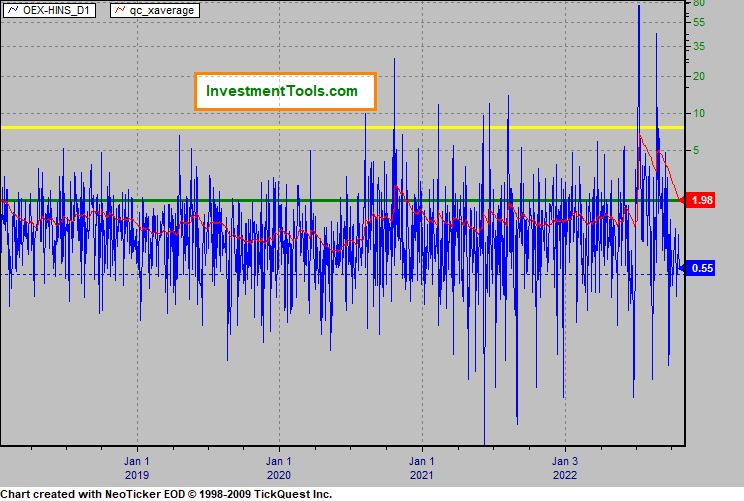
Task: Select the qc_xaverage legend label
Action: tap(163, 10)
